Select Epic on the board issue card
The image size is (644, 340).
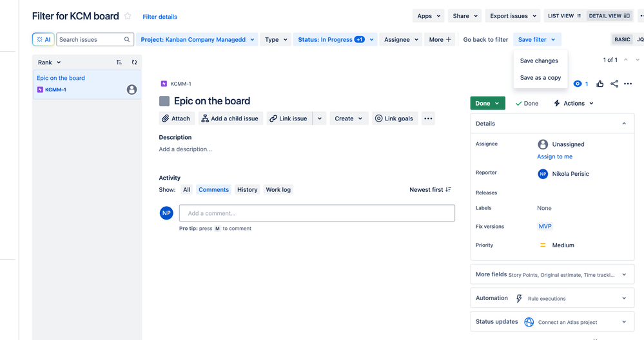[x=87, y=84]
